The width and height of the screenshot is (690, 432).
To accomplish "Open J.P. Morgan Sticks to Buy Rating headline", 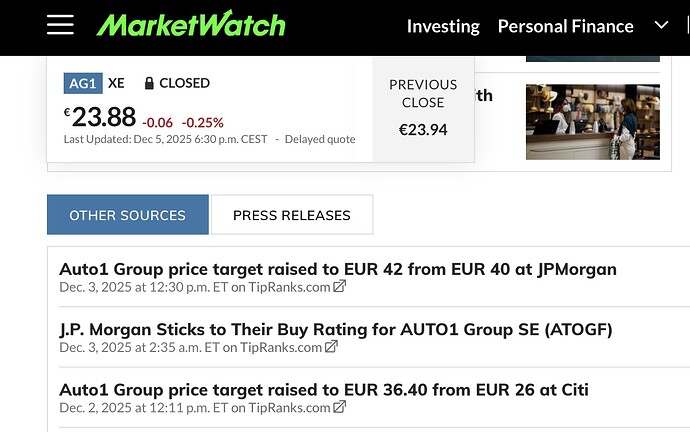I will point(335,329).
